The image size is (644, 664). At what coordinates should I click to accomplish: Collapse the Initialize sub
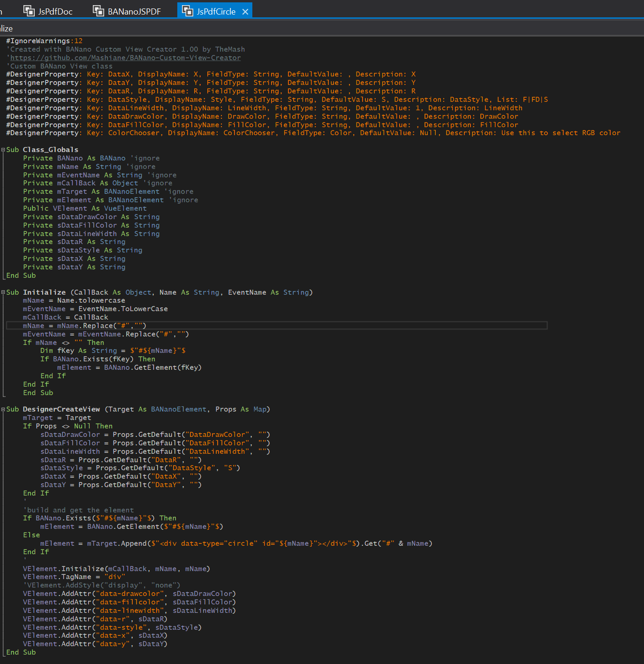(x=3, y=292)
